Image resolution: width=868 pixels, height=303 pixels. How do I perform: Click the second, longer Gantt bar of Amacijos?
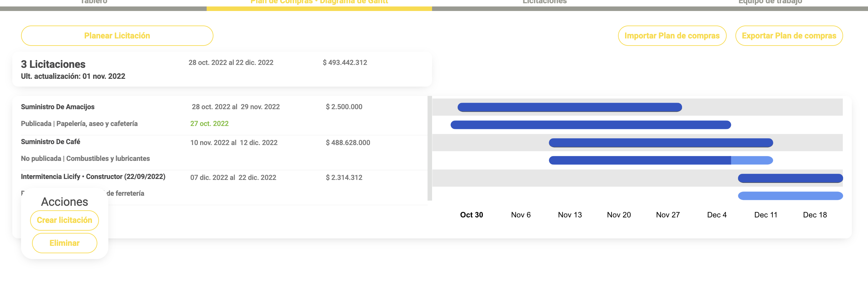point(591,125)
